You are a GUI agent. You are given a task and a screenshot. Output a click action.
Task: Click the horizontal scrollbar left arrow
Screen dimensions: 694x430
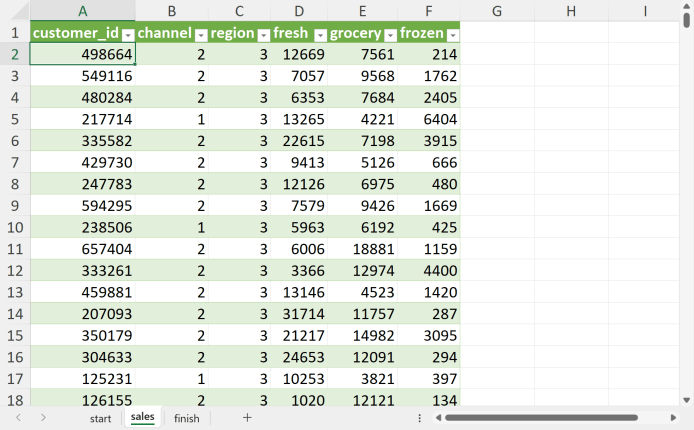point(438,418)
